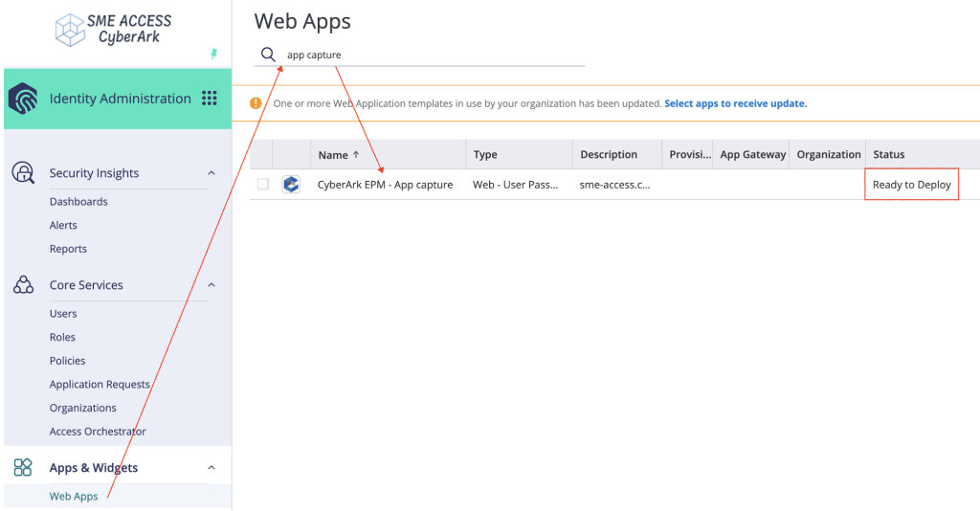
Task: Sort by the Name column header
Action: click(333, 155)
